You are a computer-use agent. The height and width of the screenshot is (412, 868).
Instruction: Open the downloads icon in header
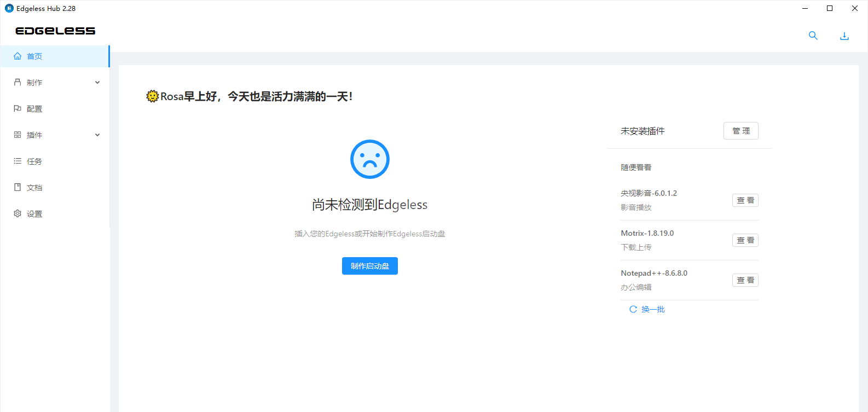point(844,36)
